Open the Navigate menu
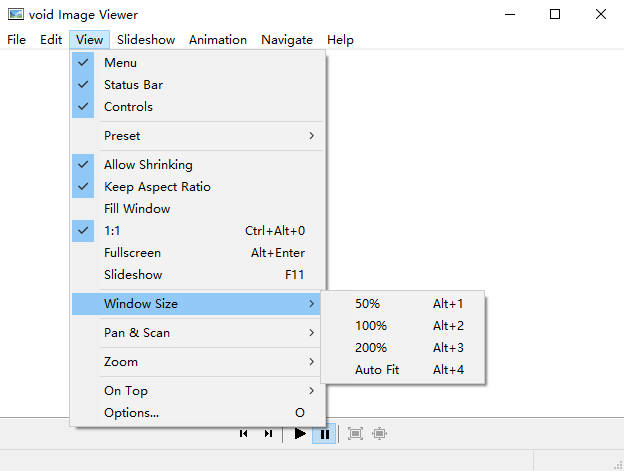The height and width of the screenshot is (471, 624). coord(287,40)
